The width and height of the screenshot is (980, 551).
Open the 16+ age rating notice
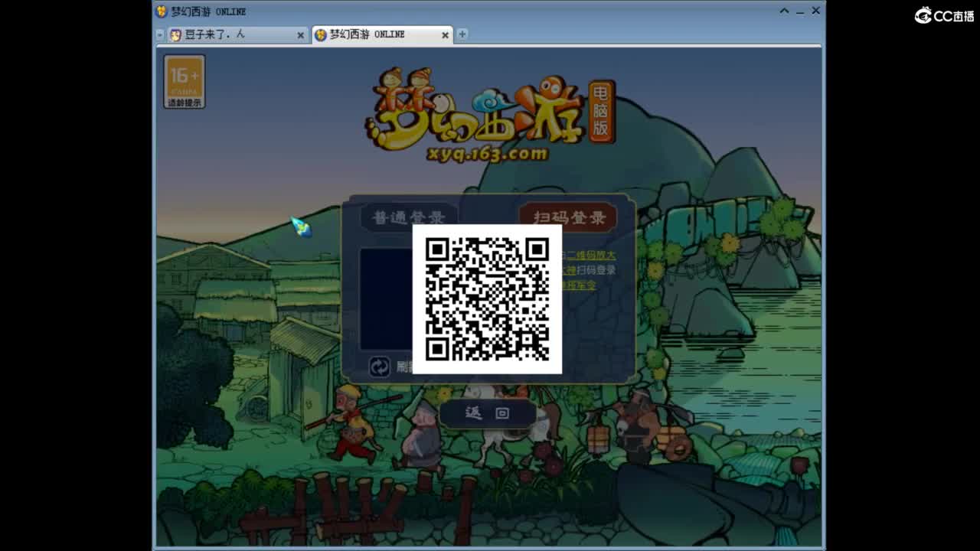tap(185, 81)
